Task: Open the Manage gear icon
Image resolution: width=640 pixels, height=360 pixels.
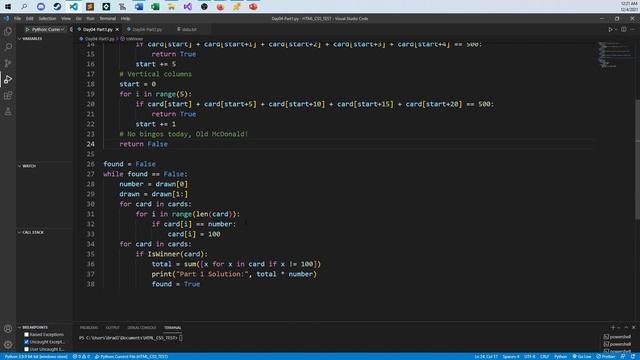Action: (8, 344)
